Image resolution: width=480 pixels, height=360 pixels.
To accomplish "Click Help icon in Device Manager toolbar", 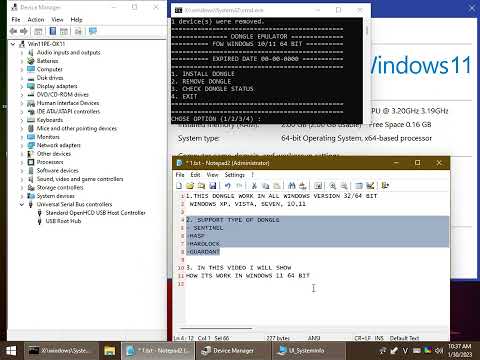I will 52,31.
